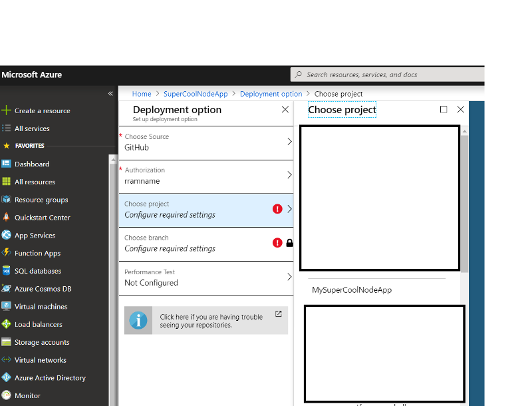Viewport: 532px width, 406px height.
Task: Open Performance Test Not Configured row
Action: pos(206,278)
